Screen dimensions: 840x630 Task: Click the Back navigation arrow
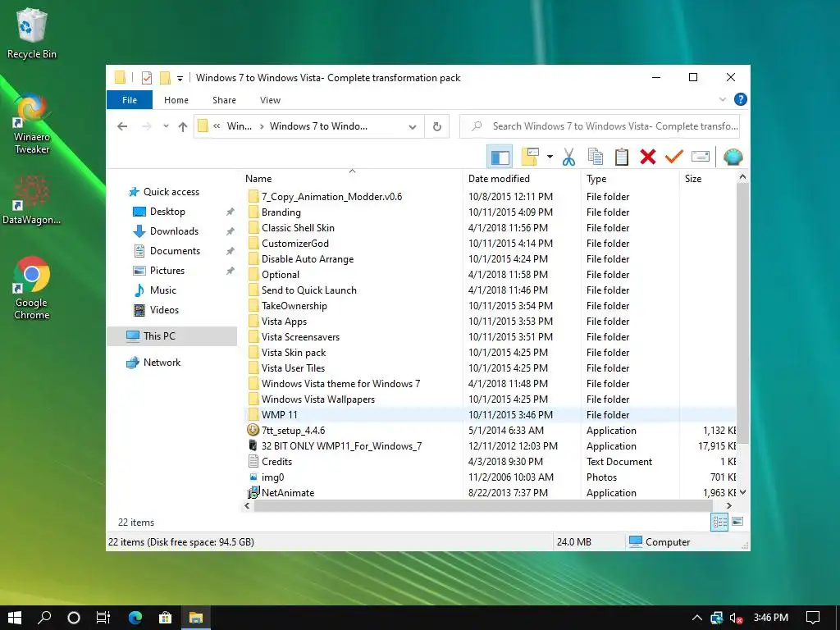click(122, 126)
